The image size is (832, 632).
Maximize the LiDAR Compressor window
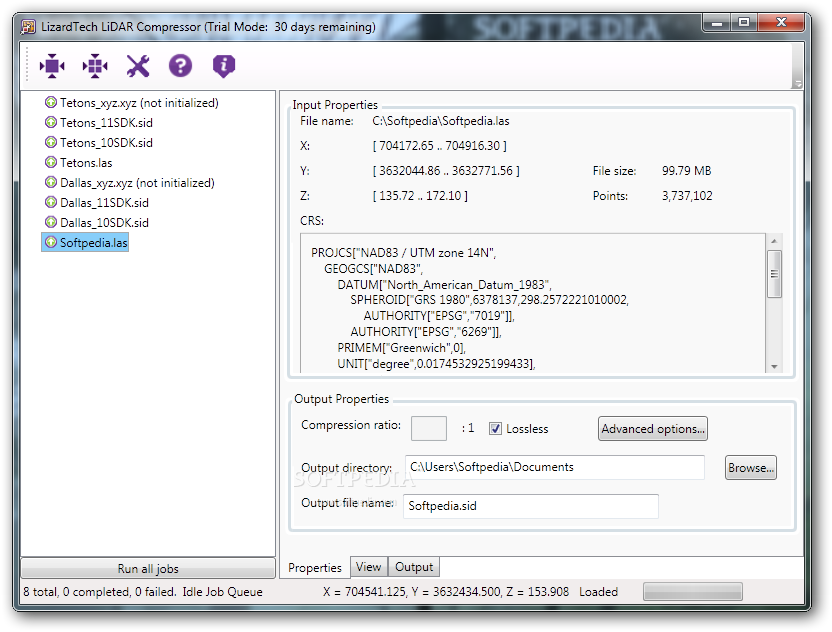(744, 22)
